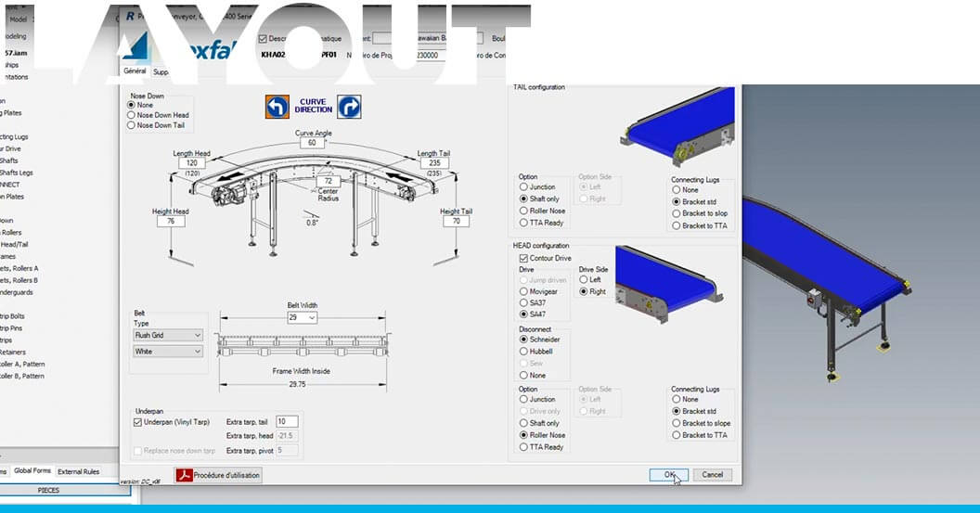Uncheck the Contour Drive checkbox
The image size is (980, 513).
[x=523, y=258]
